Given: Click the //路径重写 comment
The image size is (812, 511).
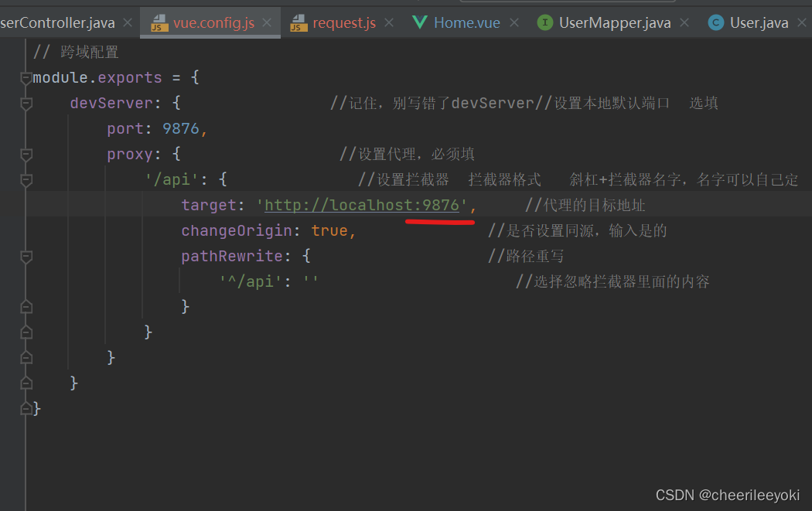Looking at the screenshot, I should (526, 256).
